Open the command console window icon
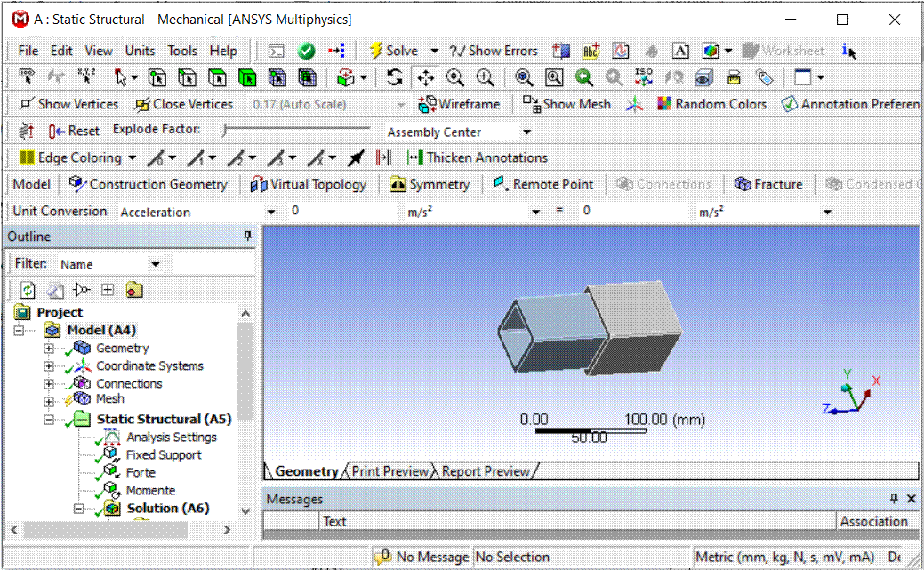The height and width of the screenshot is (570, 924). 276,52
